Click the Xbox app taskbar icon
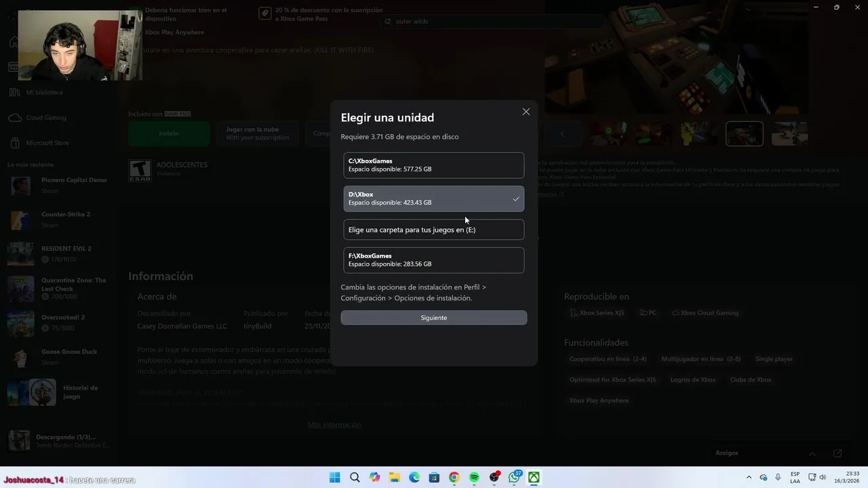 534,477
